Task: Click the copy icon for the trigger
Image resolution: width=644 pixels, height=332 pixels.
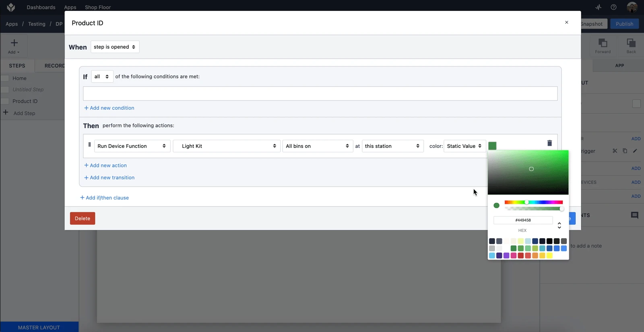Action: point(625,151)
